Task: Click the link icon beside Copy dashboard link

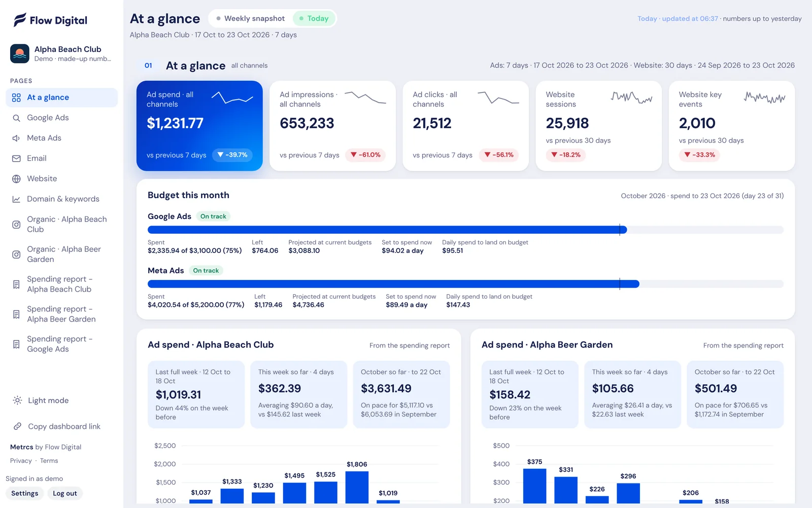Action: 17,426
